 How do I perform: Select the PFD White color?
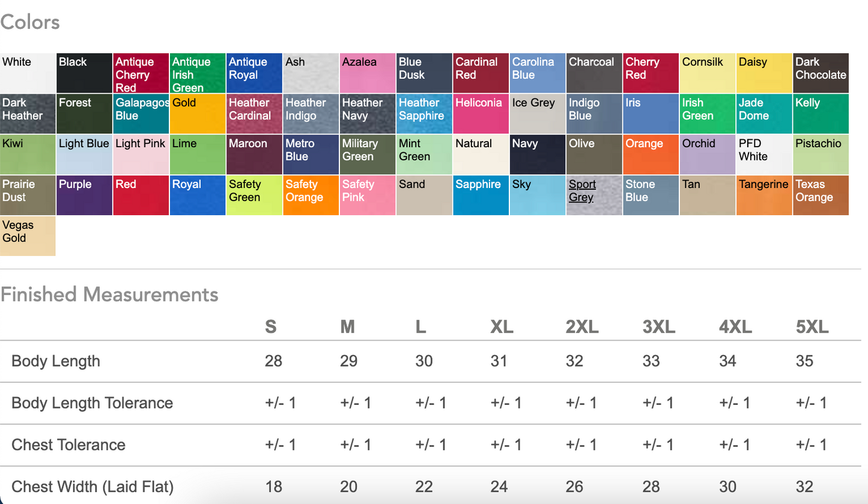click(x=764, y=154)
